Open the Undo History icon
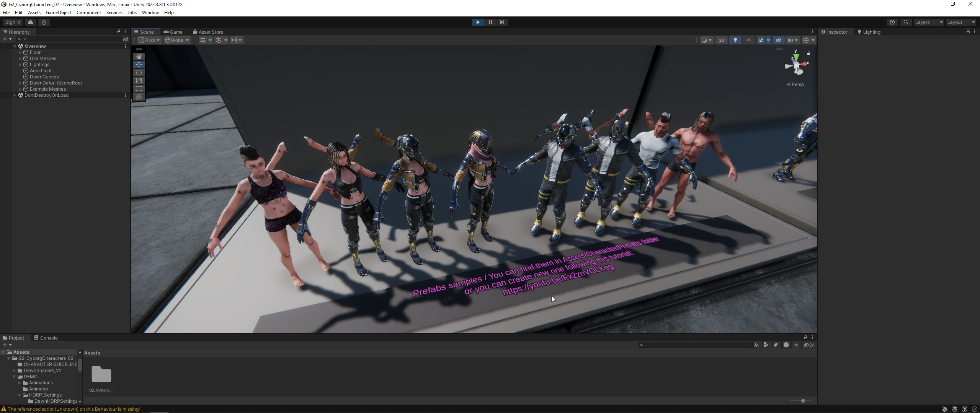The width and height of the screenshot is (980, 413). pos(892,22)
